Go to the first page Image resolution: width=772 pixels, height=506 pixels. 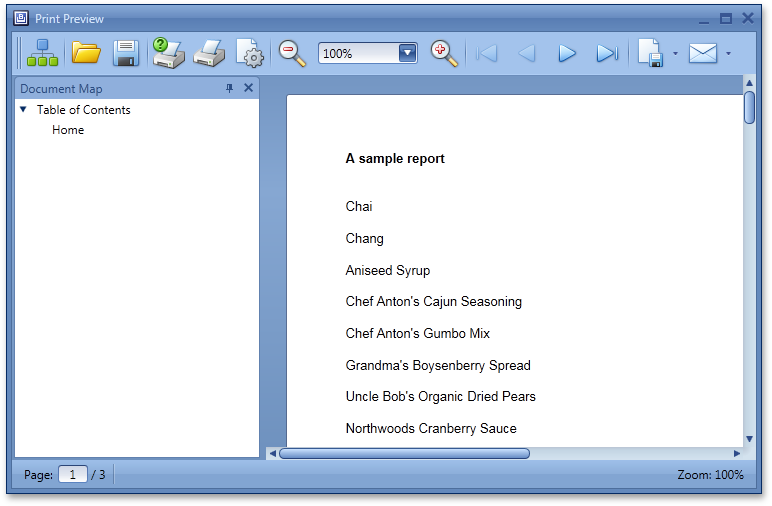[486, 53]
